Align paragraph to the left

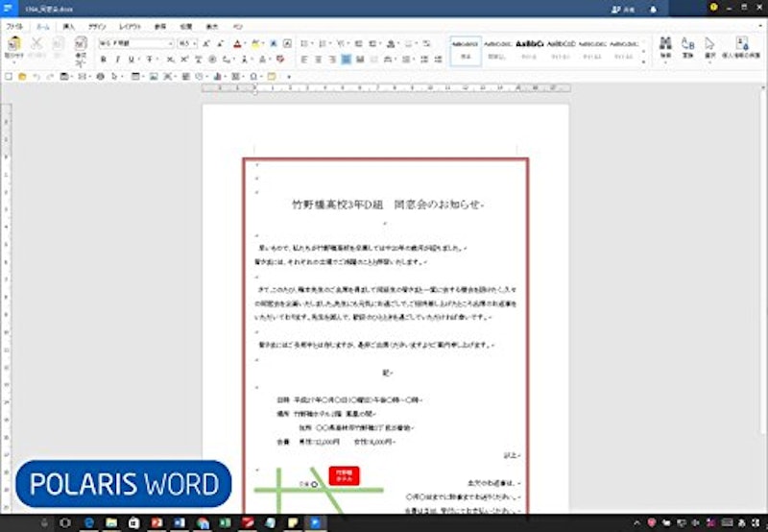tap(304, 60)
